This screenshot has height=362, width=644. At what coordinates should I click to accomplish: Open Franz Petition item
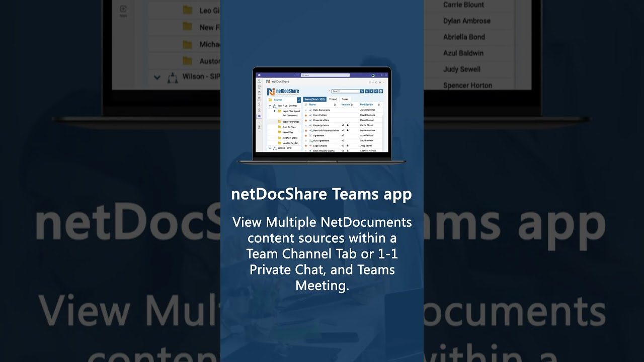pos(320,115)
